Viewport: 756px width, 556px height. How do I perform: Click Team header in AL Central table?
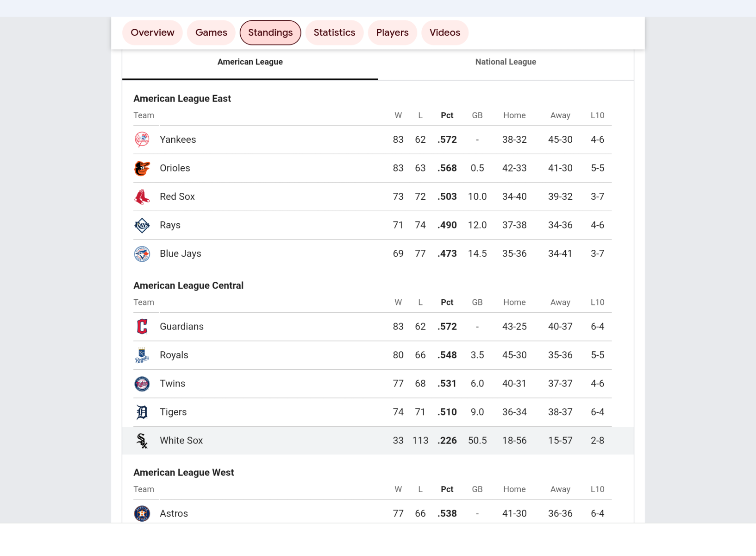144,303
